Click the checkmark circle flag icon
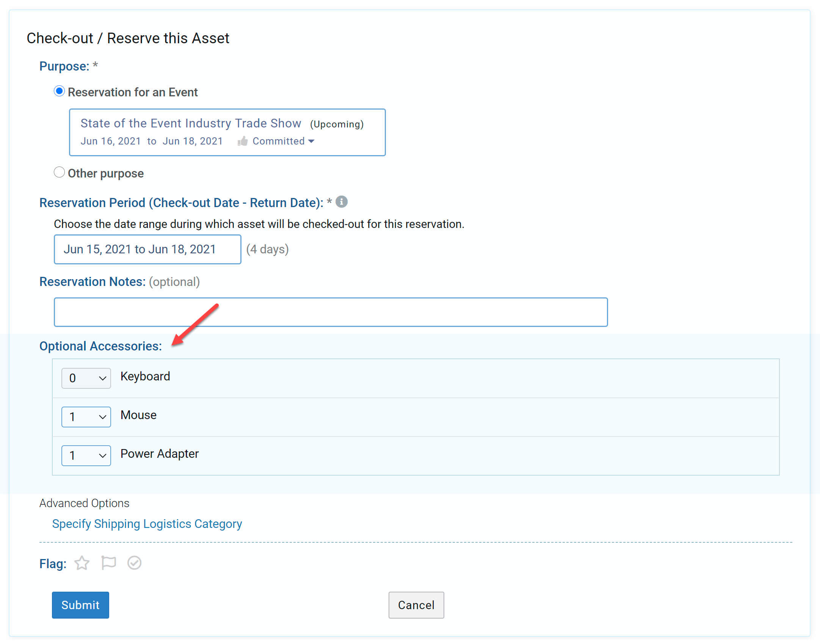Viewport: 820px width, 644px height. click(x=134, y=563)
